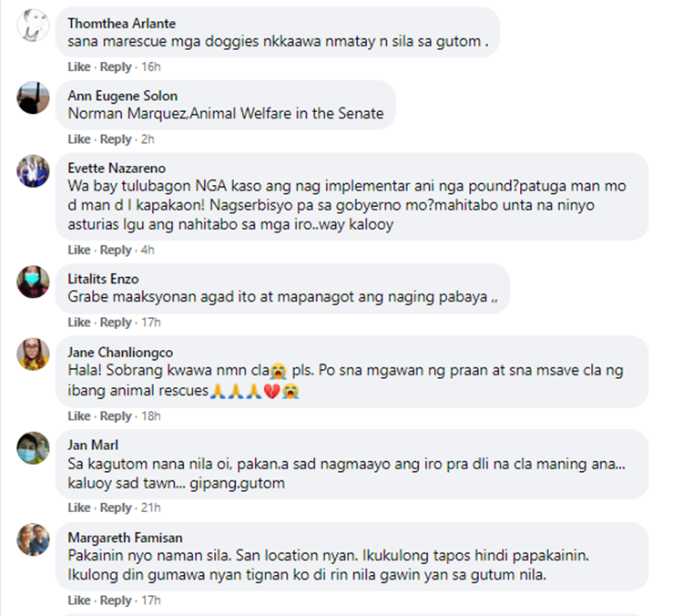Reply to Jan Marl's comment

pyautogui.click(x=116, y=508)
